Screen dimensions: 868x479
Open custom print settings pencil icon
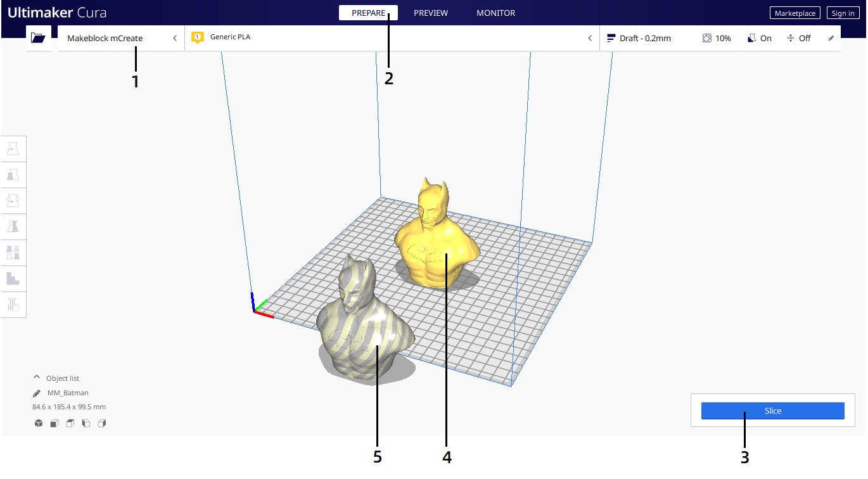coord(831,38)
